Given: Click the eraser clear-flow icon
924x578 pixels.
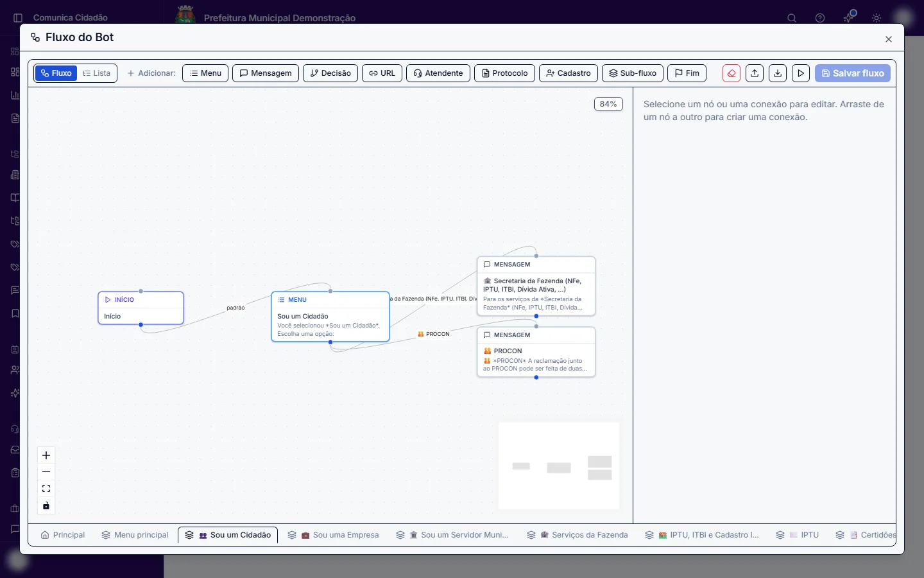Looking at the screenshot, I should (732, 73).
